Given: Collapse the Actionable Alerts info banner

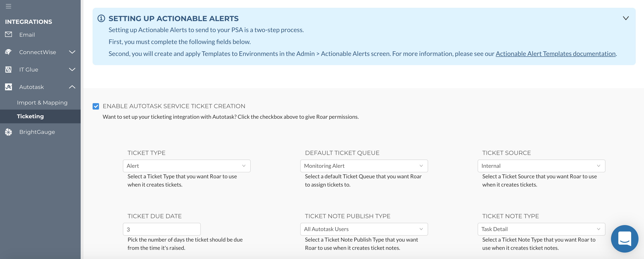Looking at the screenshot, I should tap(625, 18).
